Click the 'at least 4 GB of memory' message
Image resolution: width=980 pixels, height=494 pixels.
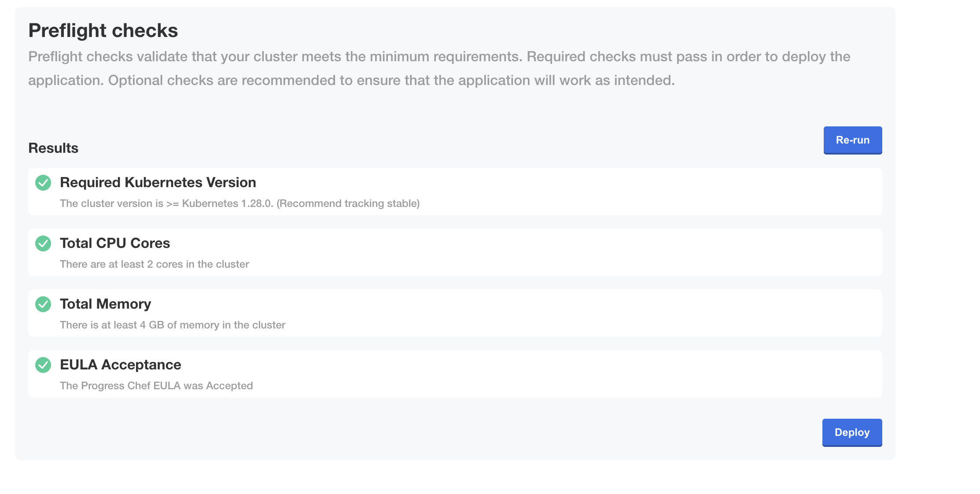pos(173,325)
